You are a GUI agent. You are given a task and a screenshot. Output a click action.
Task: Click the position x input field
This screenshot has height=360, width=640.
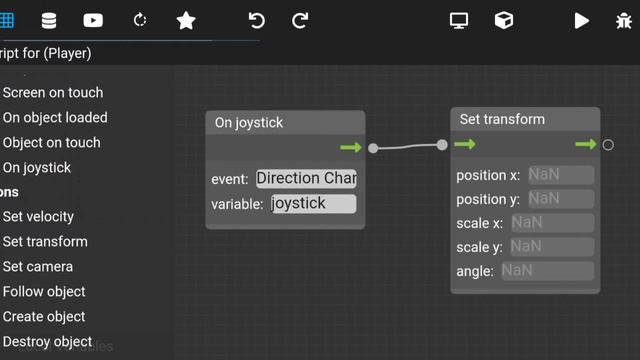point(561,175)
